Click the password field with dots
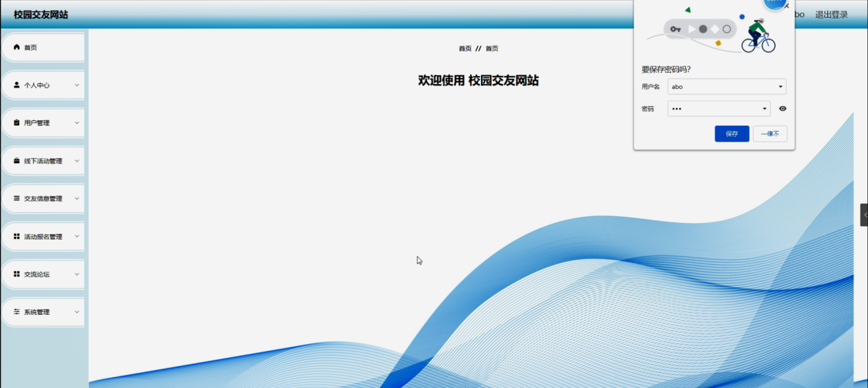This screenshot has width=868, height=388. (x=719, y=109)
